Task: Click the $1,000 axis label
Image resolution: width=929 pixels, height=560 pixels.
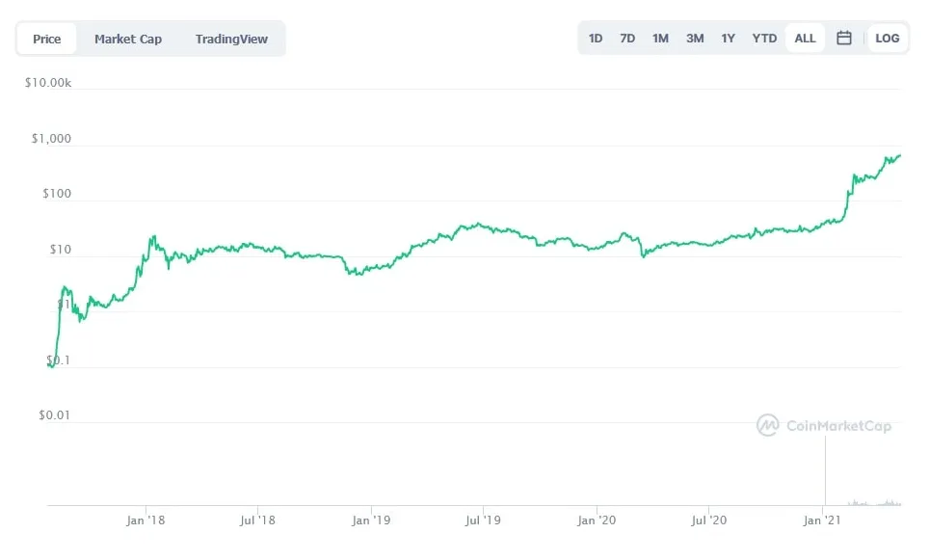Action: [50, 138]
